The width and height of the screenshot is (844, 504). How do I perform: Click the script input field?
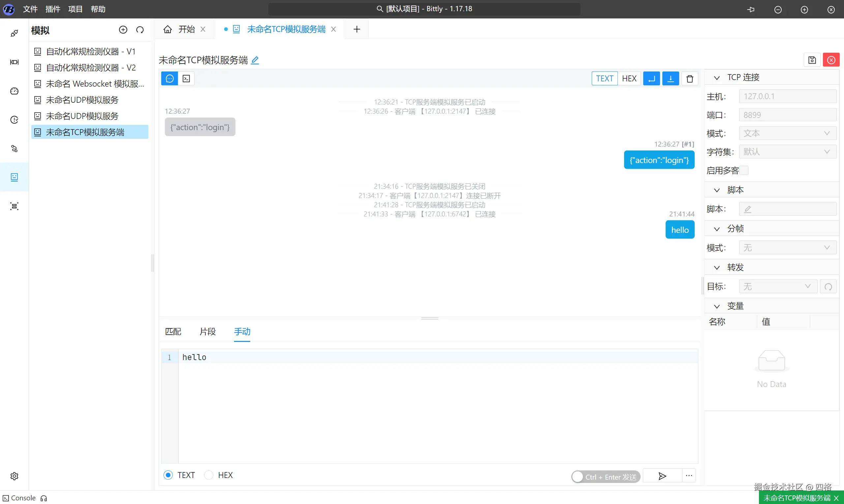787,209
